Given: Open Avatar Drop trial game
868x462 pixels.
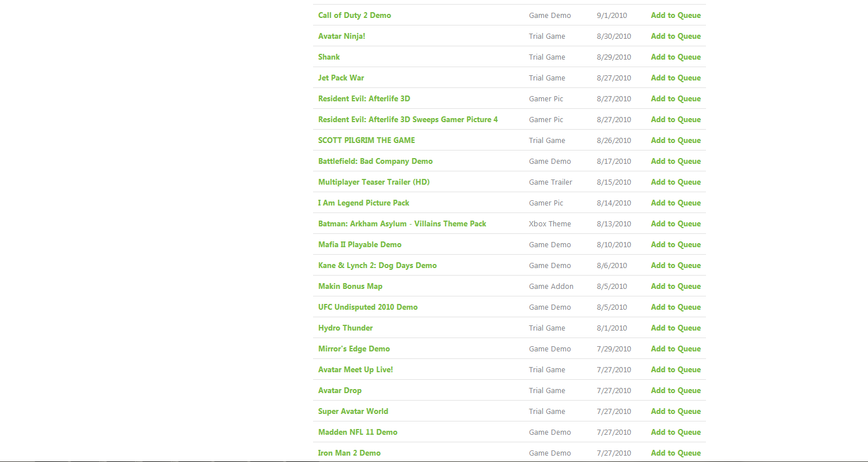Looking at the screenshot, I should (x=340, y=391).
